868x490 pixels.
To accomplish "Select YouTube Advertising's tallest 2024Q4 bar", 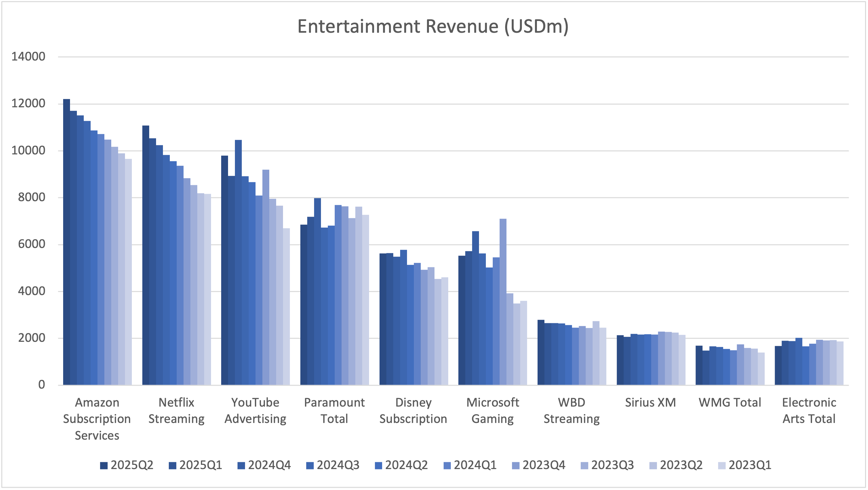I will tap(238, 263).
